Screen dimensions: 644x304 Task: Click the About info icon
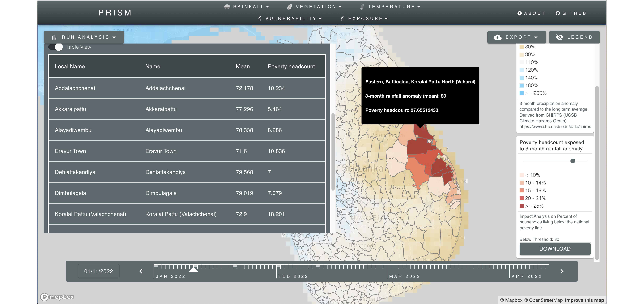click(x=519, y=13)
